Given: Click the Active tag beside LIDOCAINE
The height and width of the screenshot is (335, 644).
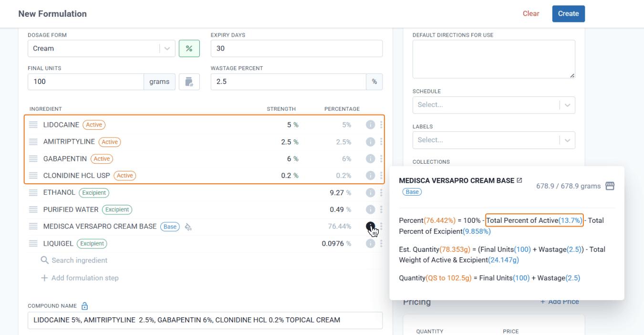Looking at the screenshot, I should (94, 125).
